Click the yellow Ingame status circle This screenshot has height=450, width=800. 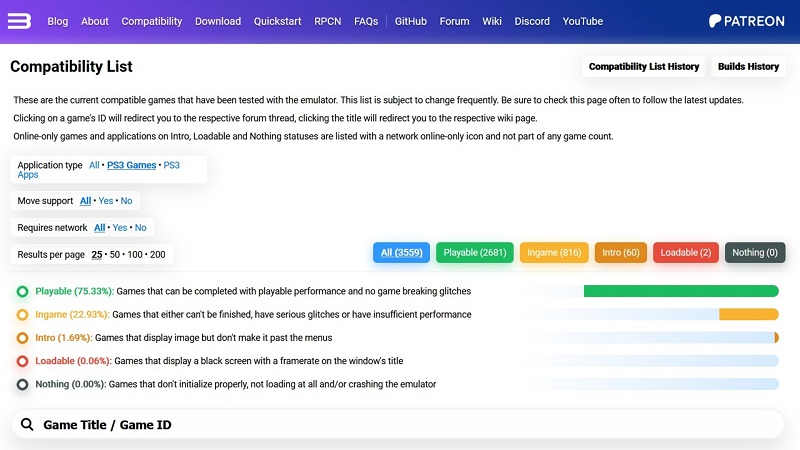click(x=22, y=314)
